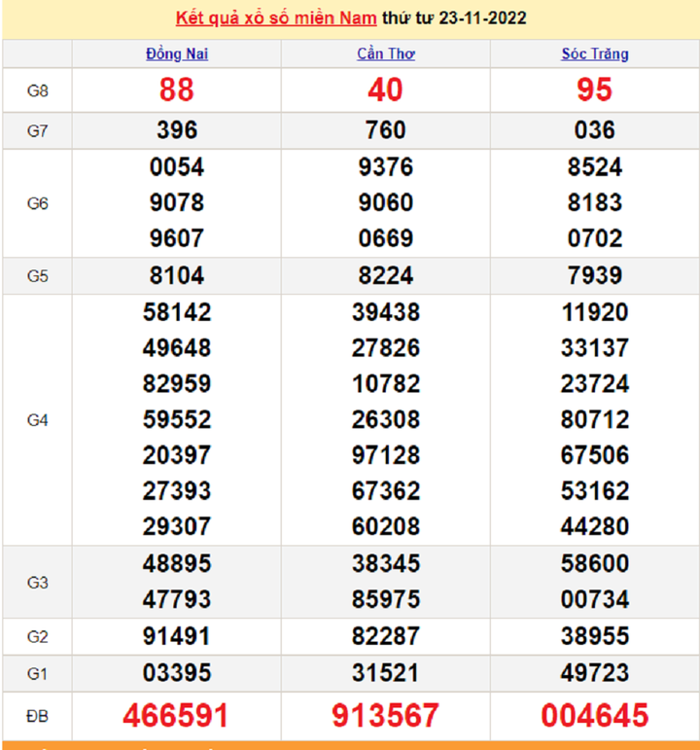This screenshot has width=700, height=750.
Task: Click the special prize number 466591
Action: tap(176, 716)
